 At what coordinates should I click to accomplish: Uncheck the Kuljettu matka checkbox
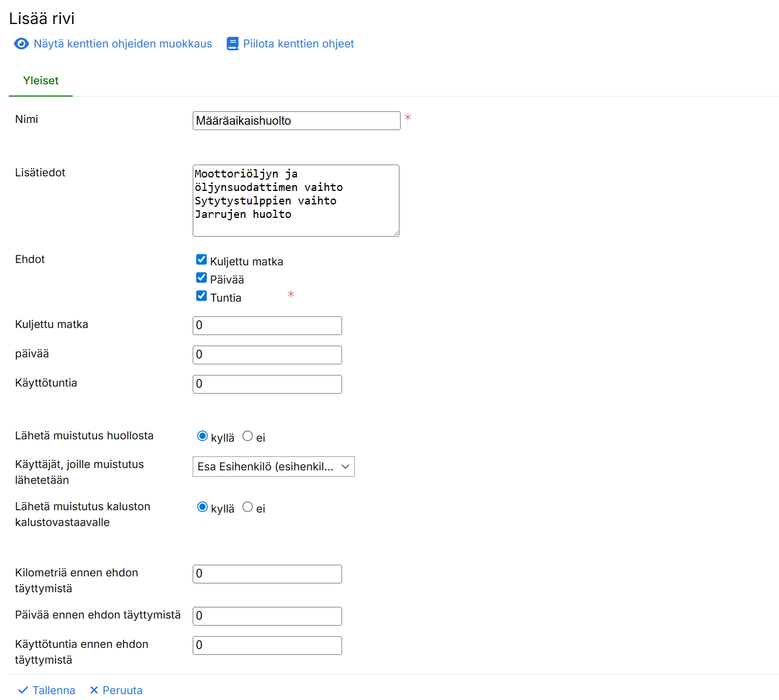click(201, 259)
